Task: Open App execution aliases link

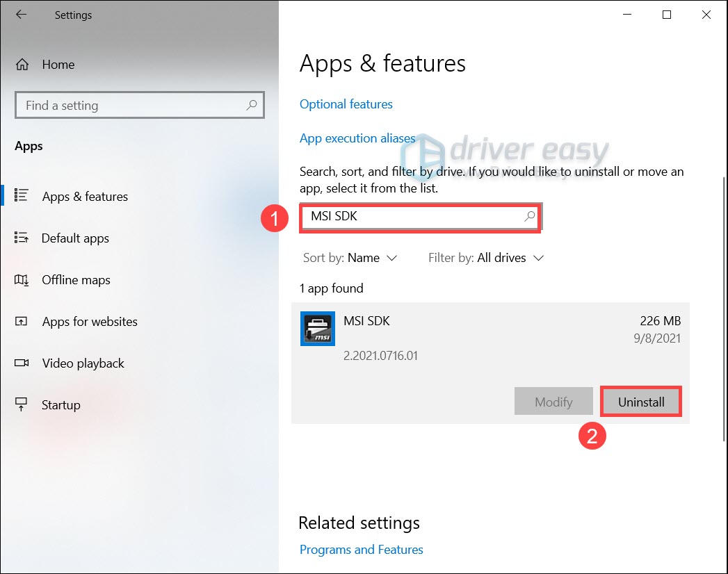Action: [x=357, y=138]
